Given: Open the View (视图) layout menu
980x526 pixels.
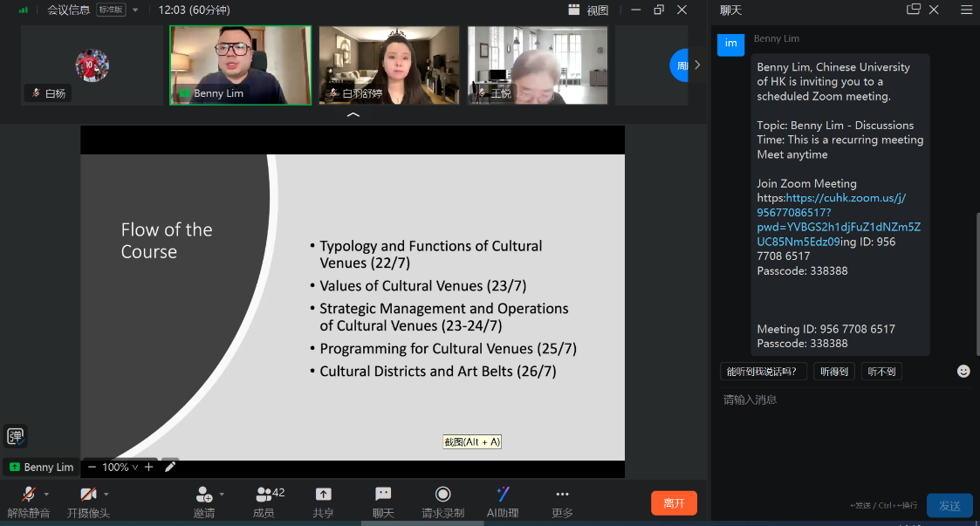Looking at the screenshot, I should [588, 10].
